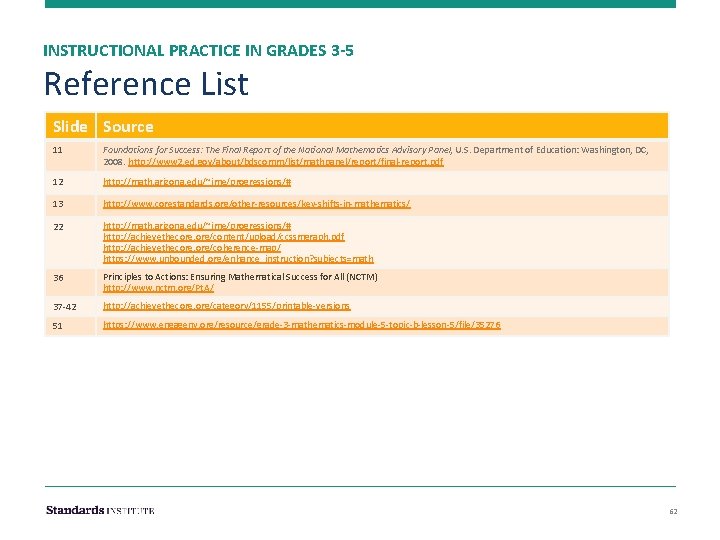Viewport: 720px width, 540px height.
Task: Open the engageny.org grade-3 mathematics lesson link
Action: click(x=302, y=325)
